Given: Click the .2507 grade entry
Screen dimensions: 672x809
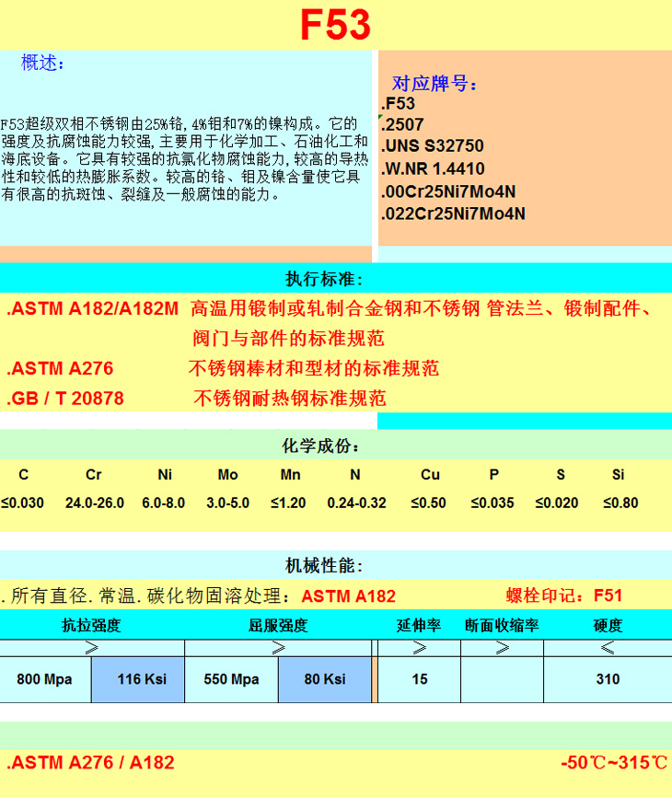Looking at the screenshot, I should point(402,124).
